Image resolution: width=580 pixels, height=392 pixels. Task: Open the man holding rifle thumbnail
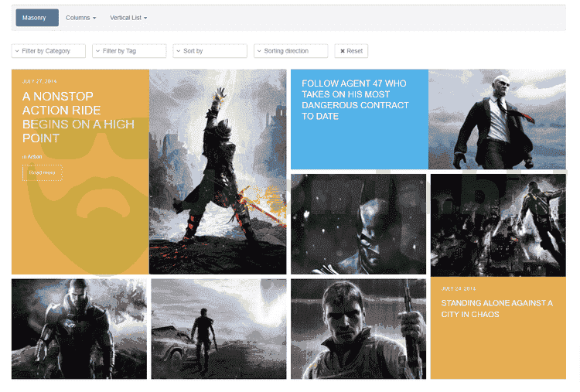(358, 329)
